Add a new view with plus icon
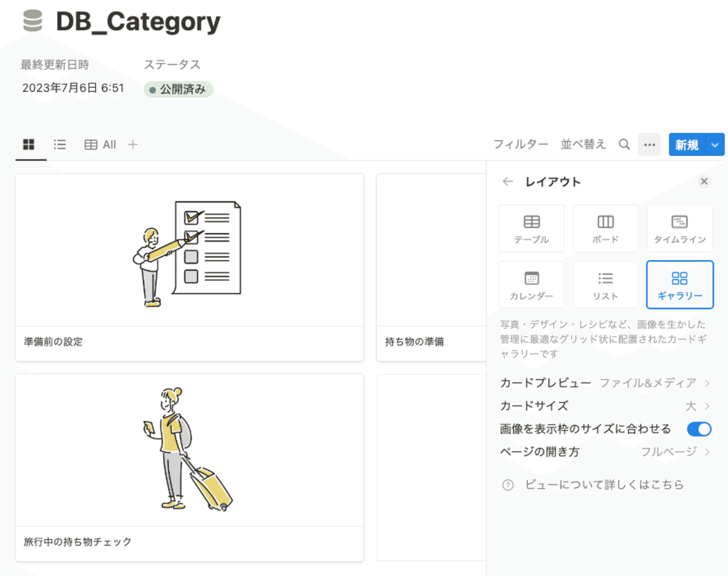The width and height of the screenshot is (728, 576). (133, 144)
